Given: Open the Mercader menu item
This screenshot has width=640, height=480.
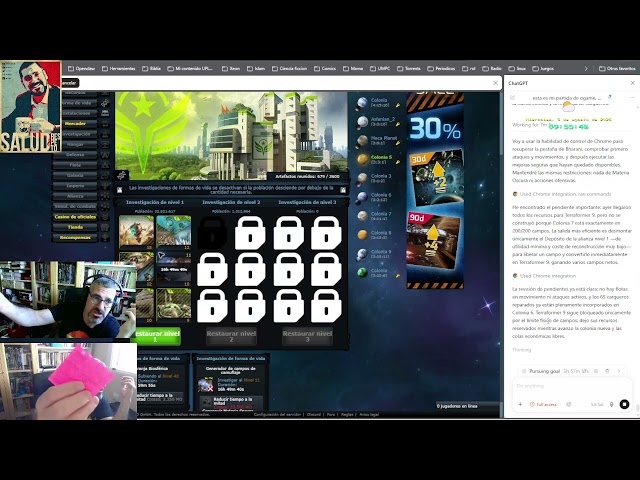Looking at the screenshot, I should pos(75,124).
